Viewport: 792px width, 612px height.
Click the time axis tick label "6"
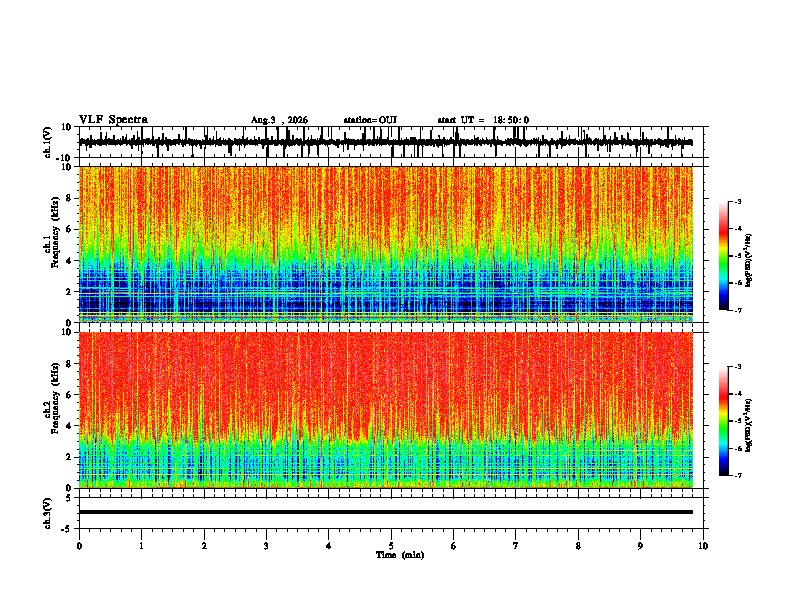point(454,546)
